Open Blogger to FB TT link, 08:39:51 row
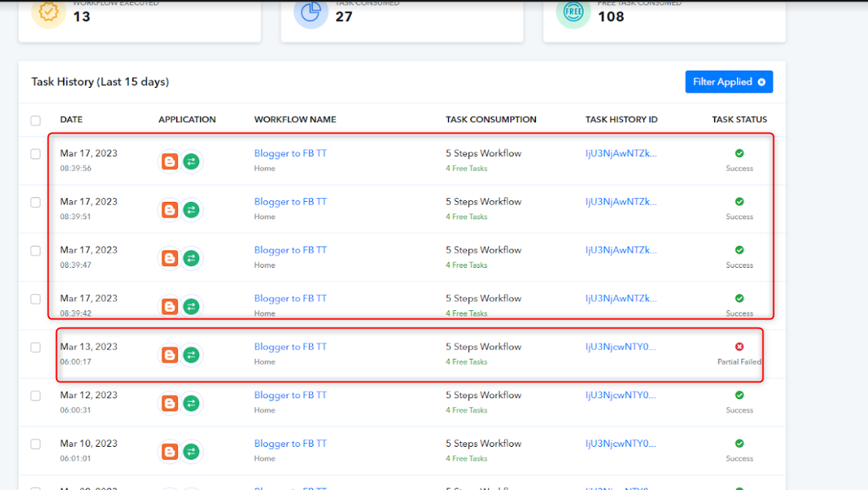The height and width of the screenshot is (490, 868). (x=290, y=202)
